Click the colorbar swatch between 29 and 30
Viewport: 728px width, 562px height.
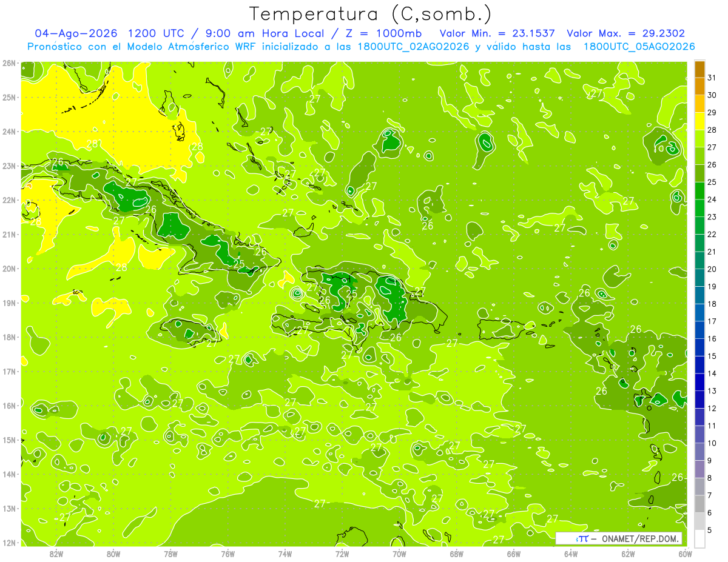[x=699, y=104]
